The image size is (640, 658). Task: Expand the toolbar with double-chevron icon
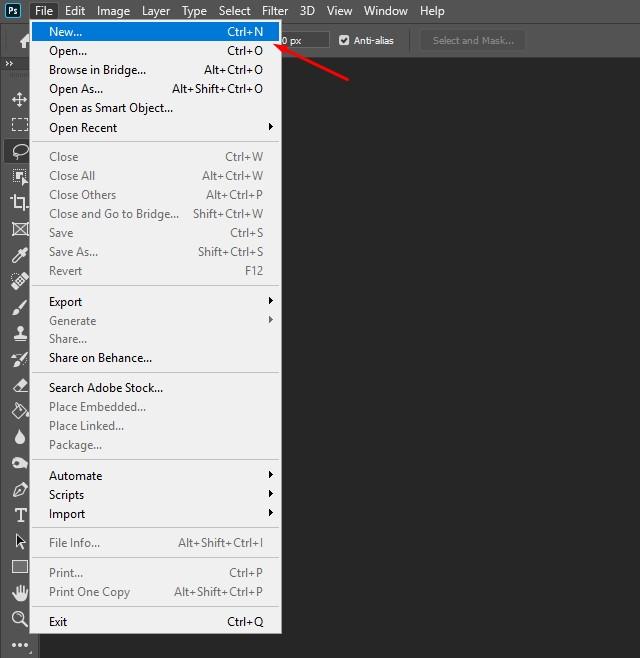9,63
